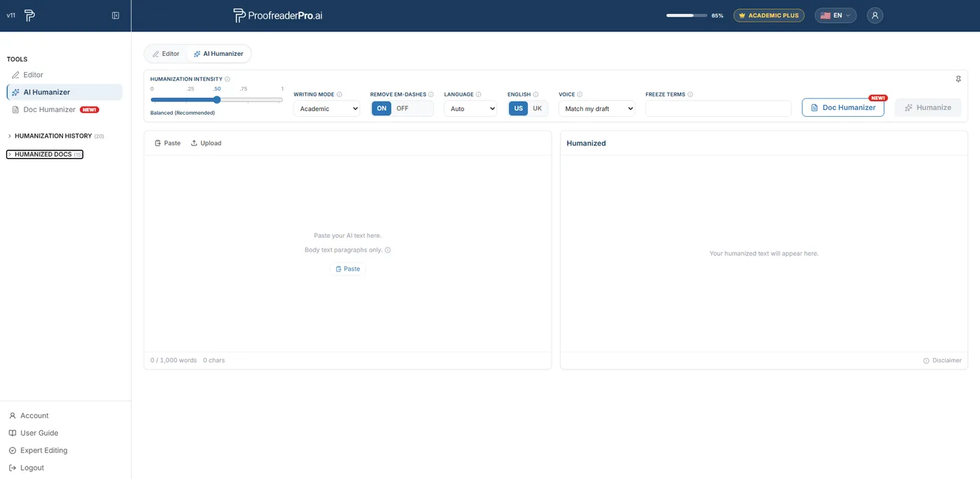The height and width of the screenshot is (479, 980).
Task: Click the Doc Humanizer button in the settings bar
Action: (x=843, y=108)
